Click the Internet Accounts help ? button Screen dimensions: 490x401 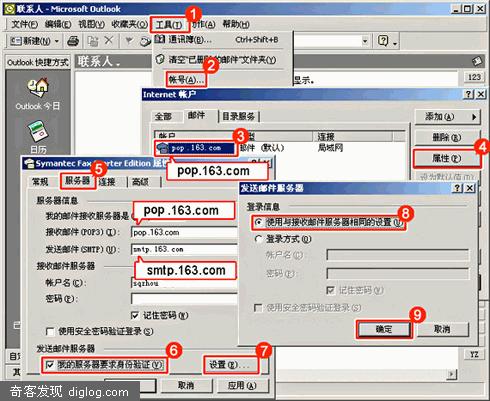point(469,95)
